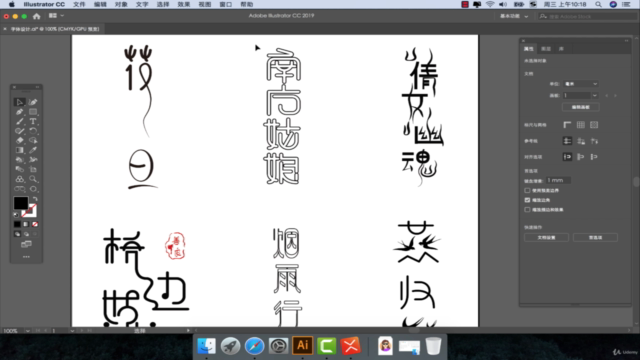The height and width of the screenshot is (360, 640).
Task: Click the Home icon in top bar
Action: pos(37,16)
